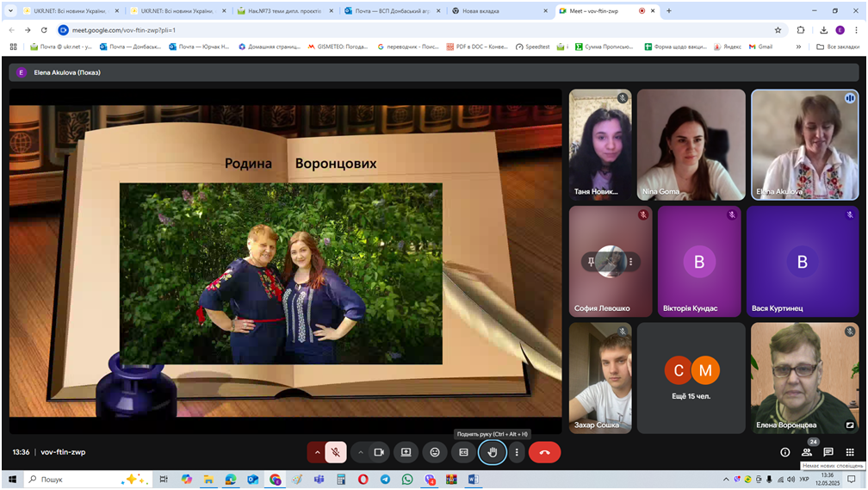Open chat with everyone icon

(x=828, y=452)
